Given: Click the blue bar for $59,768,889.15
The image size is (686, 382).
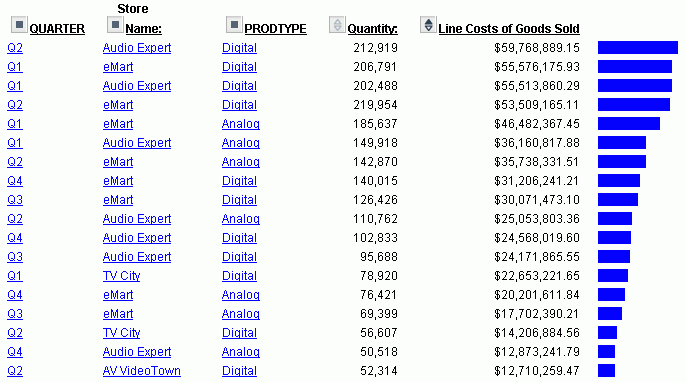Looking at the screenshot, I should 638,47.
